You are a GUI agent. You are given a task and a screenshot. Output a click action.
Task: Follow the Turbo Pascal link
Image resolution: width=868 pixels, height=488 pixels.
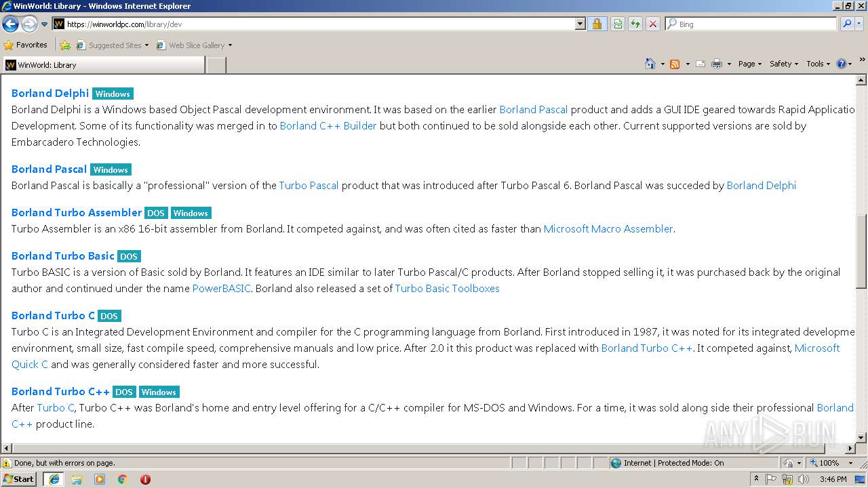pyautogui.click(x=309, y=185)
